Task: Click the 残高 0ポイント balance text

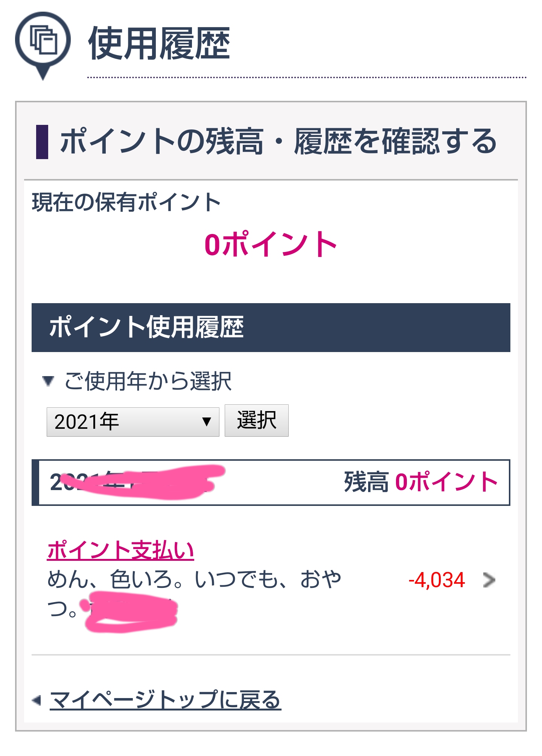Action: [420, 482]
